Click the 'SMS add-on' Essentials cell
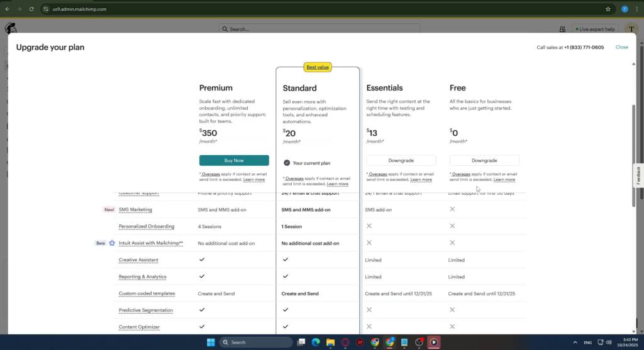644x350 pixels. (378, 210)
